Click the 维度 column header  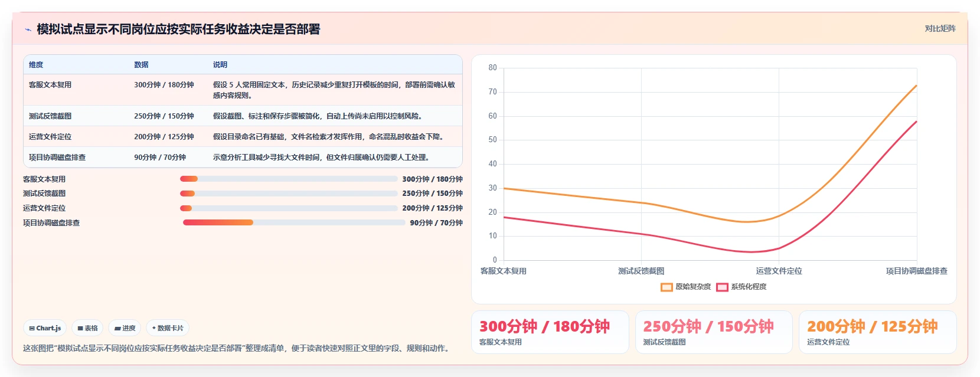point(36,65)
